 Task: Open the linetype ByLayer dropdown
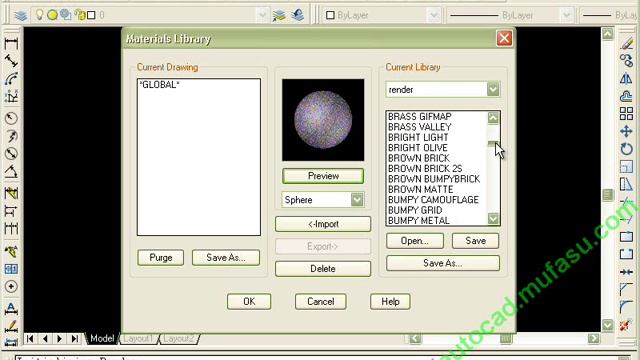(567, 16)
